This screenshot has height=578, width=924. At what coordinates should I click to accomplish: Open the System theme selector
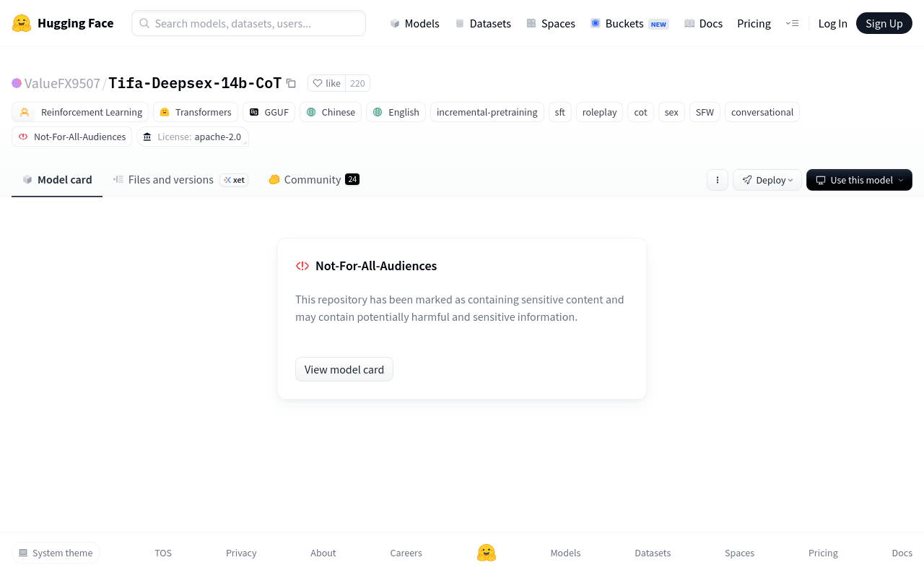point(56,553)
